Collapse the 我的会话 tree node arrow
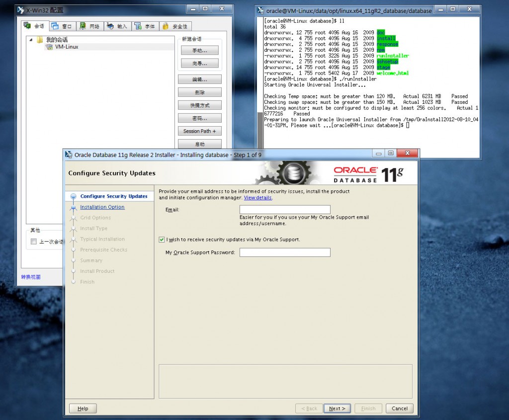509x420 pixels. click(31, 40)
